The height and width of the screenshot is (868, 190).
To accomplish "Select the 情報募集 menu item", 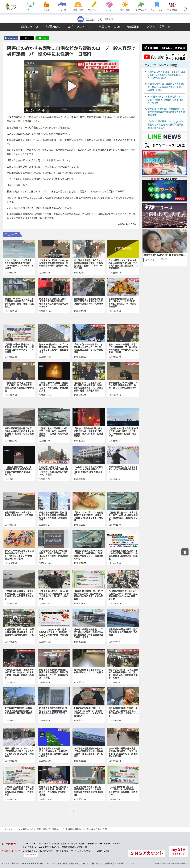I will pyautogui.click(x=133, y=27).
